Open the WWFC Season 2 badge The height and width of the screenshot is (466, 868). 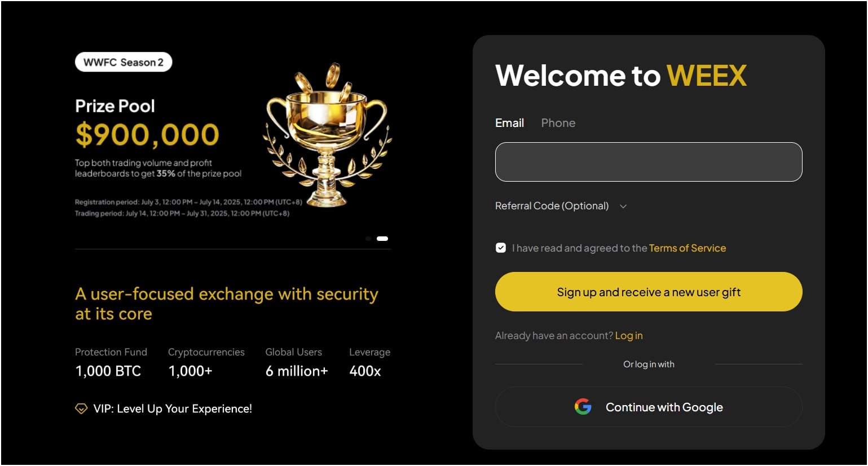point(124,62)
